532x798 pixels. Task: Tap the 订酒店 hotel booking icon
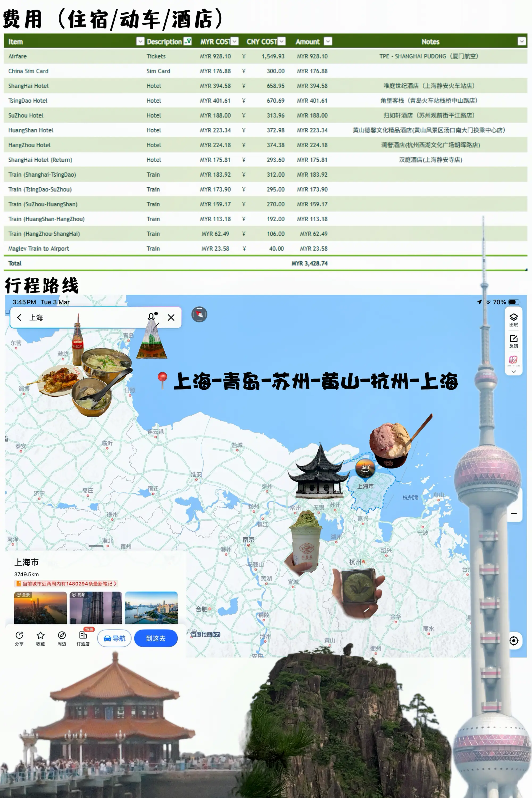point(83,635)
